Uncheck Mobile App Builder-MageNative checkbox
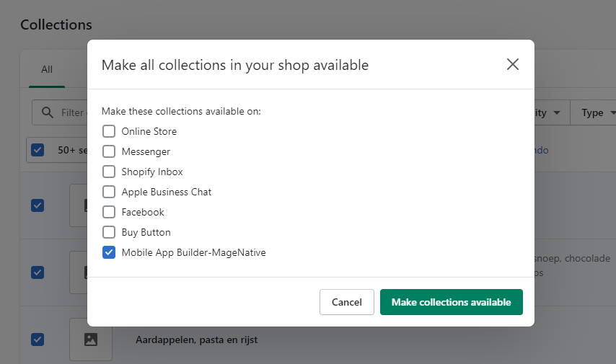616x364 pixels. coord(109,252)
